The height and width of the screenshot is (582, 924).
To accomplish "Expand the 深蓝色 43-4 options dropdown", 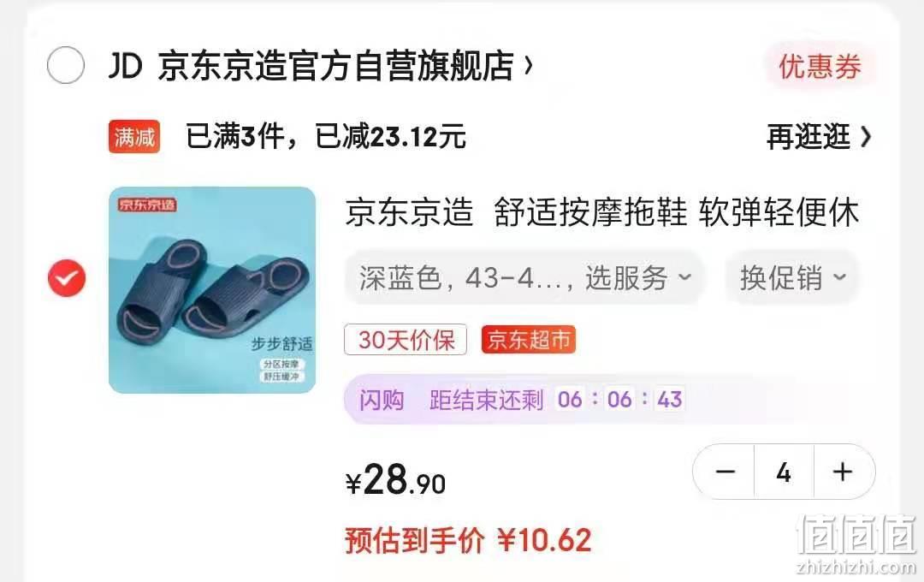I will click(525, 277).
